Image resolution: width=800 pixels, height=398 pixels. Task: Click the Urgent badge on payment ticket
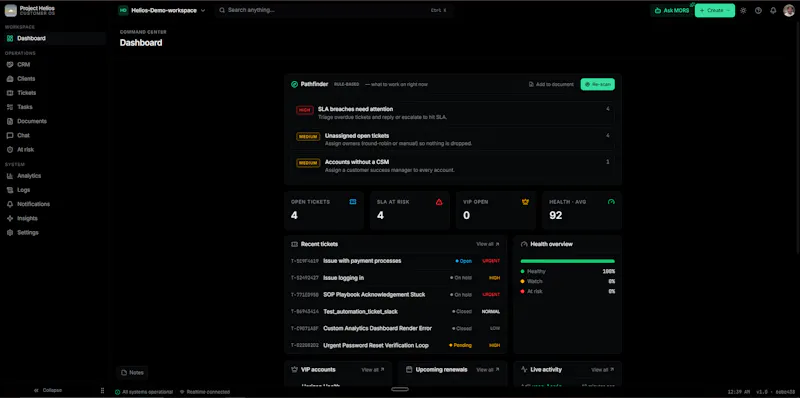491,261
